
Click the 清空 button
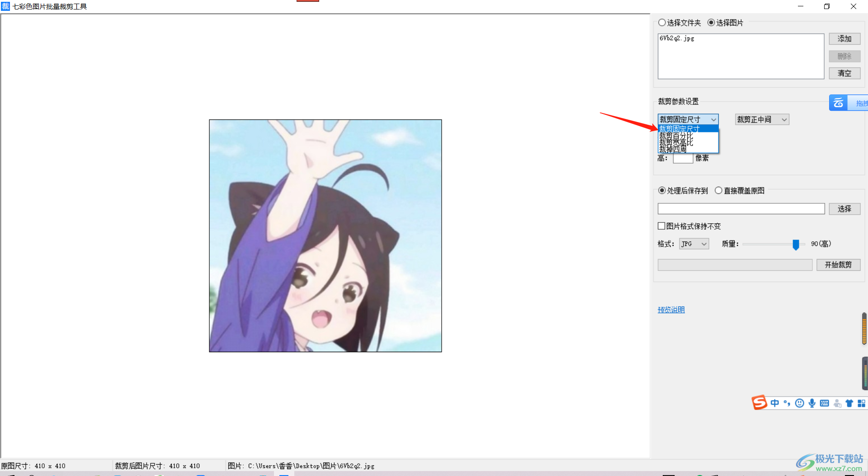[x=844, y=73]
